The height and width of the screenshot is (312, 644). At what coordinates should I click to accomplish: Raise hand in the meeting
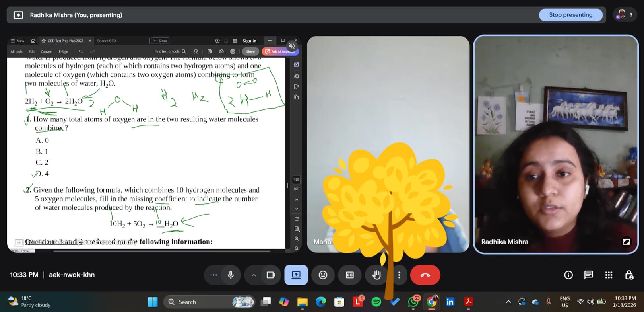tap(376, 275)
